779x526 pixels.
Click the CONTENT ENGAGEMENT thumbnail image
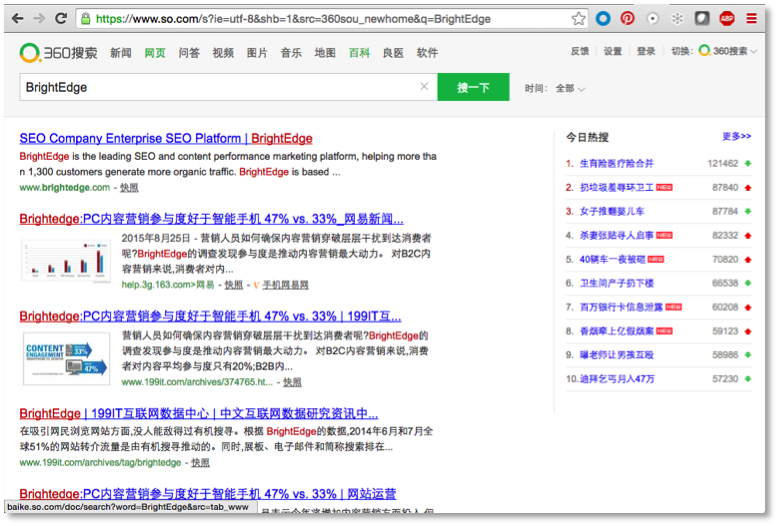tap(66, 359)
